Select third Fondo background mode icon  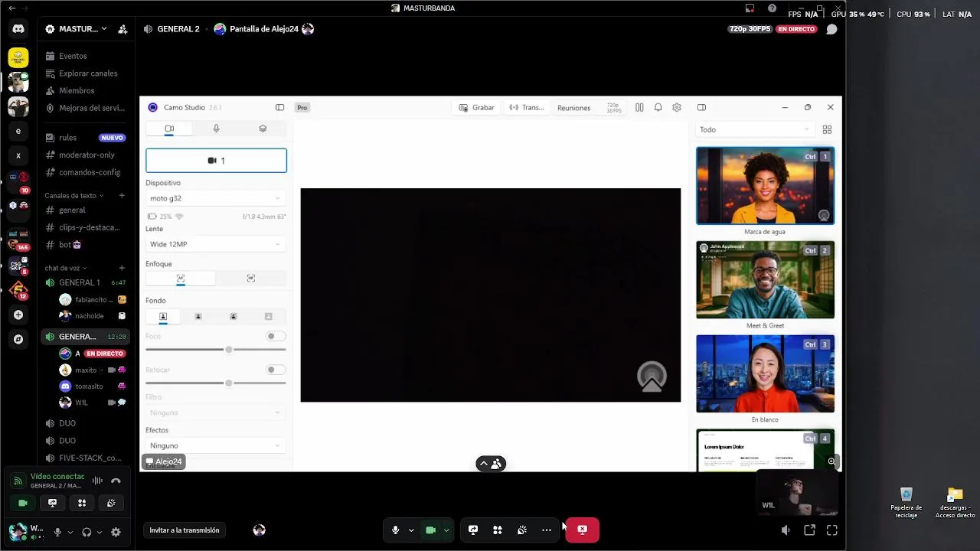coord(234,316)
